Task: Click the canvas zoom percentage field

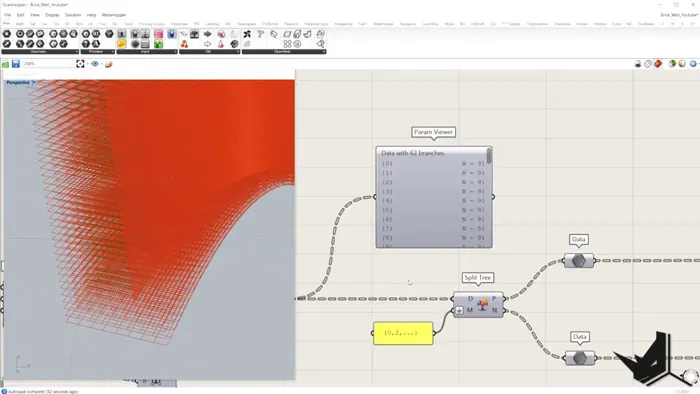Action: (x=48, y=64)
